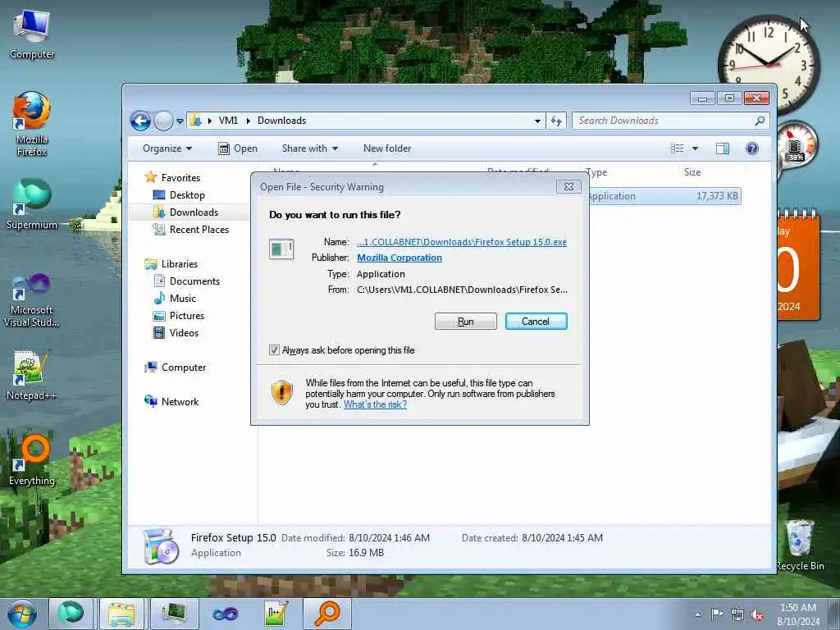
Task: Click the orange calendar gadget
Action: [797, 266]
